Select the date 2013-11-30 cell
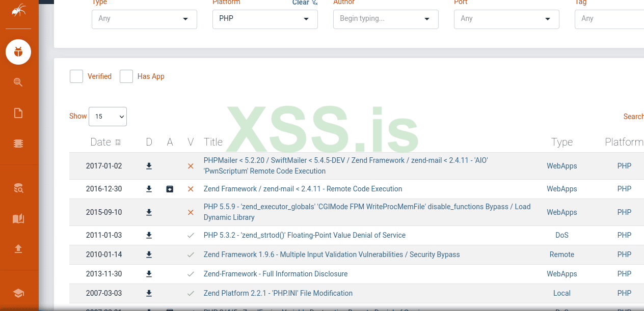644x311 pixels. point(104,274)
